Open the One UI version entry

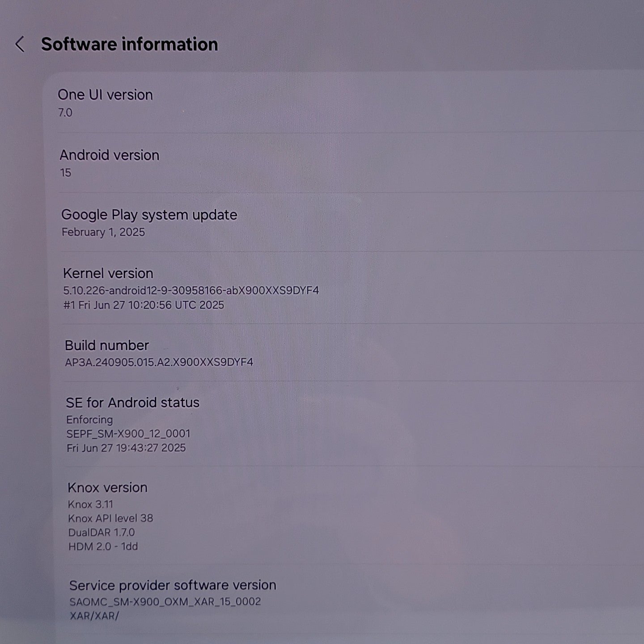[x=105, y=95]
